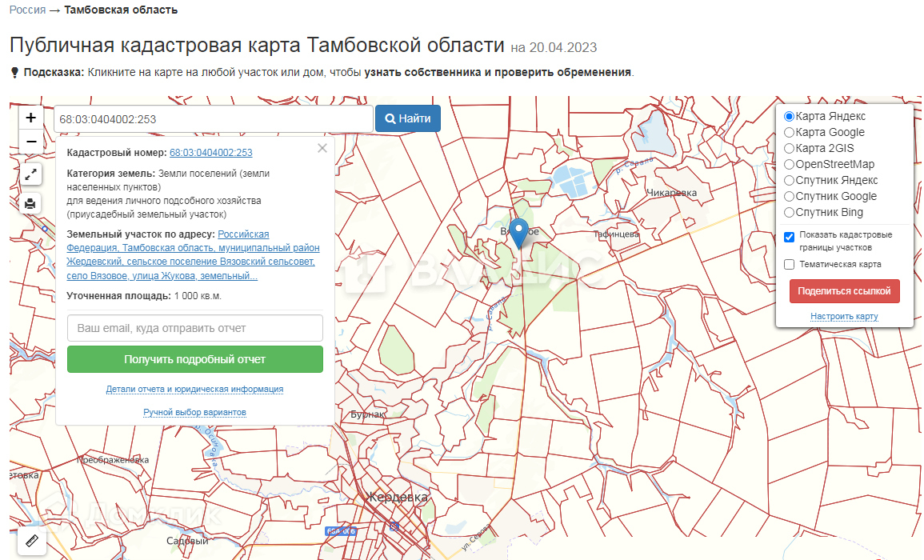Focus the email input field

[195, 328]
